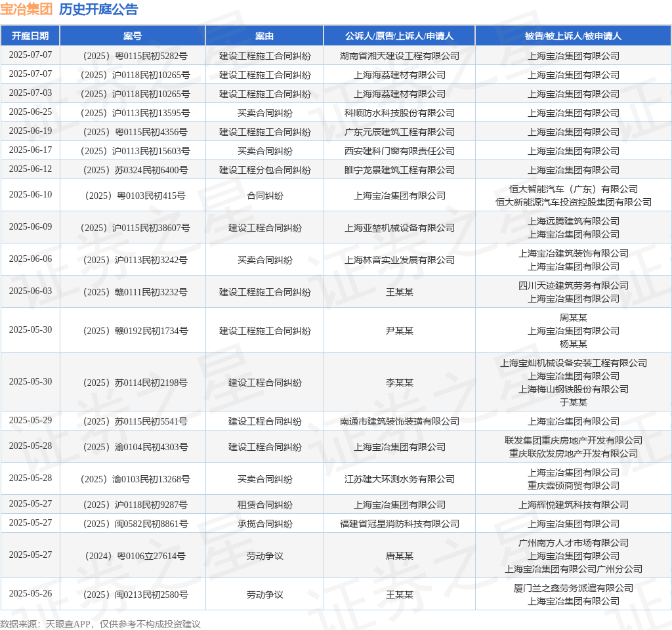Select plaintiff 湖南省湘天建设工程有限公司
Image resolution: width=672 pixels, height=630 pixels.
(400, 56)
